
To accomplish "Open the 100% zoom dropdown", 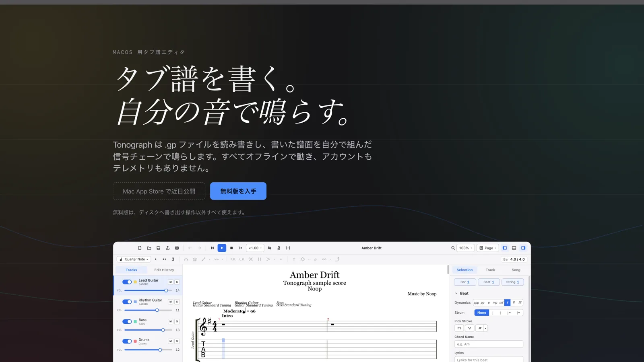I will (466, 248).
